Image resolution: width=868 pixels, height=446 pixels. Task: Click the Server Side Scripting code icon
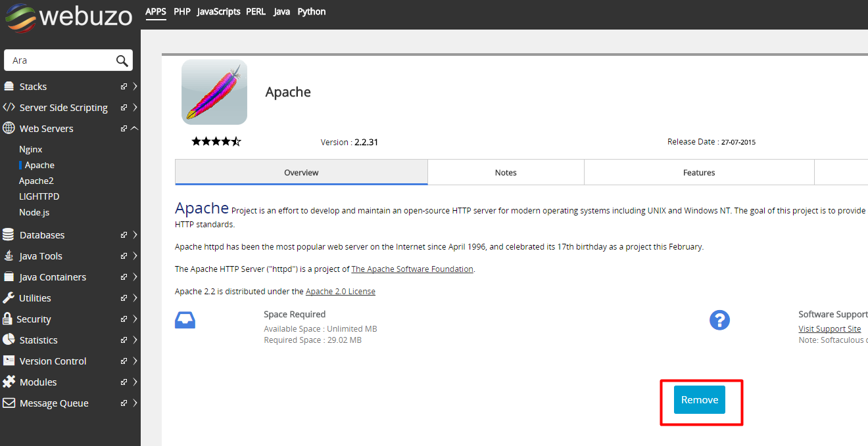coord(9,107)
